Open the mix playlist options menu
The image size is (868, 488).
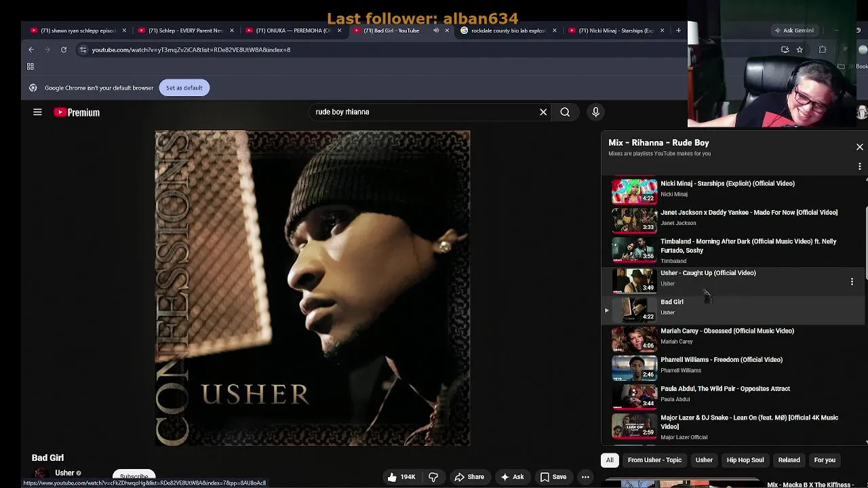[859, 166]
